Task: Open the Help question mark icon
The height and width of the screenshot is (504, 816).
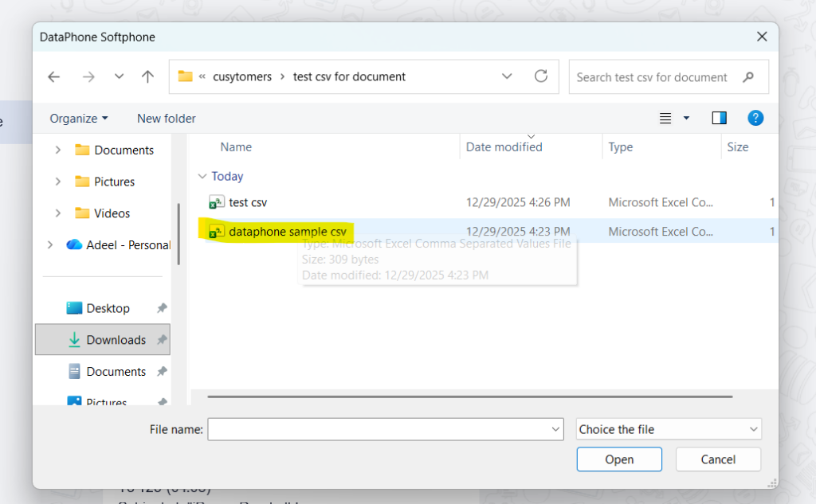Action: click(755, 118)
